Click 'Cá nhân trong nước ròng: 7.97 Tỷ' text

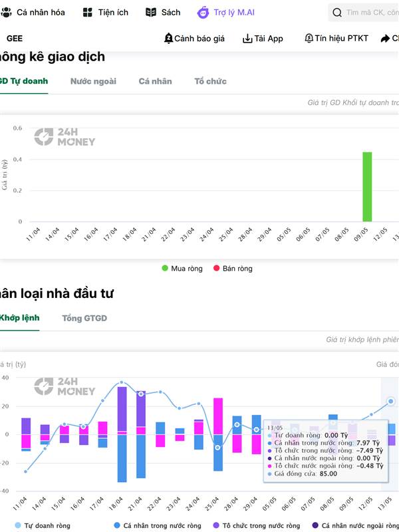tap(323, 443)
